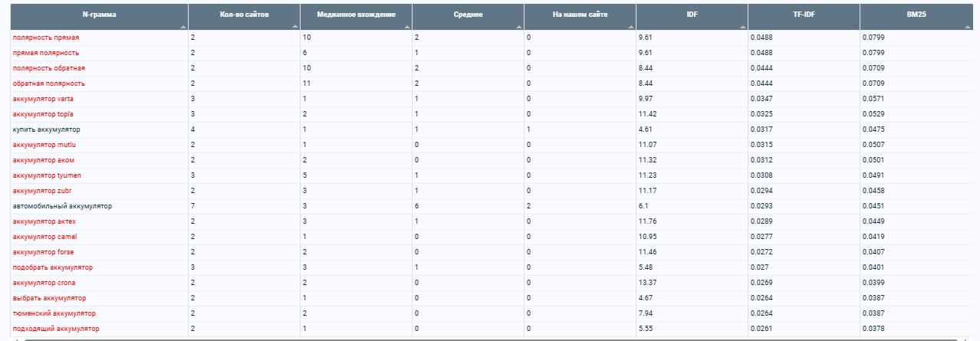Screen dimensions: 980x341
Task: Click TF-IDF value 0.0308
Action: click(761, 175)
